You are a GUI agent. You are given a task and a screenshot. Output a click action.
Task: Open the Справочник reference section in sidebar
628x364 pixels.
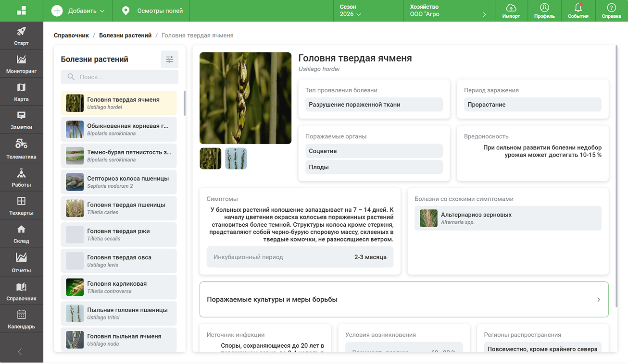(x=21, y=291)
